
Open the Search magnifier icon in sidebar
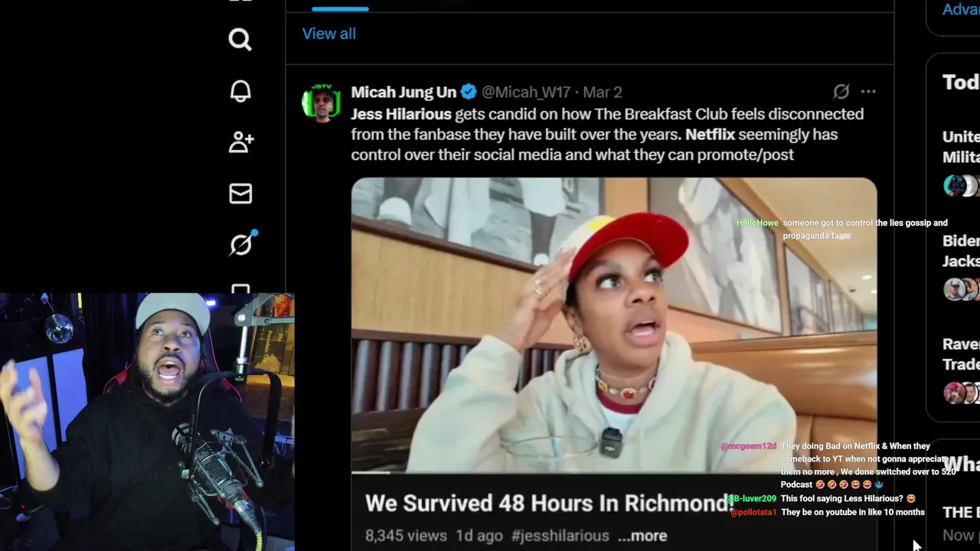pyautogui.click(x=240, y=39)
